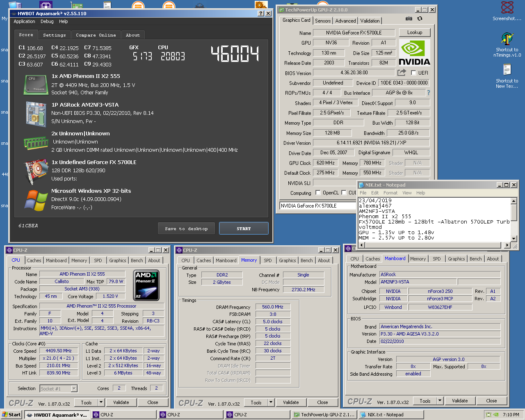Open the Advanced tab in GPU-Z
This screenshot has height=420, width=525.
point(345,21)
